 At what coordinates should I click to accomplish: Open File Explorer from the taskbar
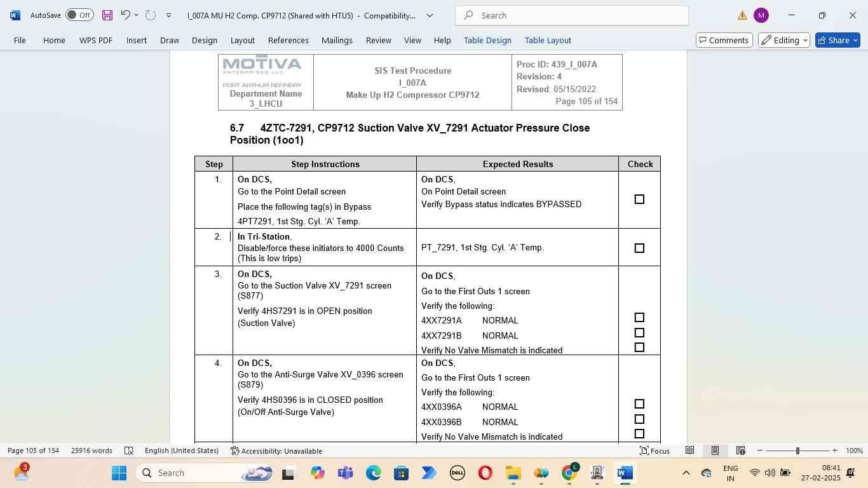pos(513,473)
